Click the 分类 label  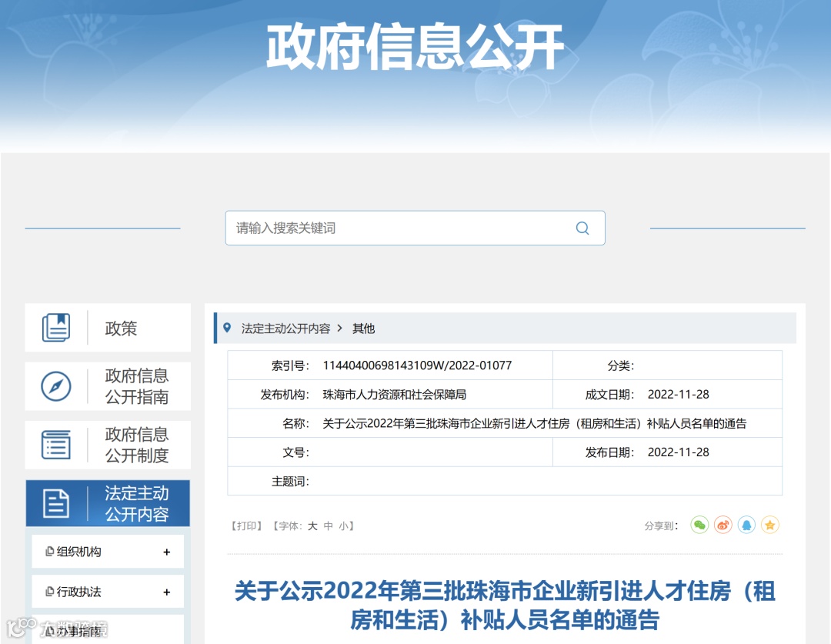point(621,365)
